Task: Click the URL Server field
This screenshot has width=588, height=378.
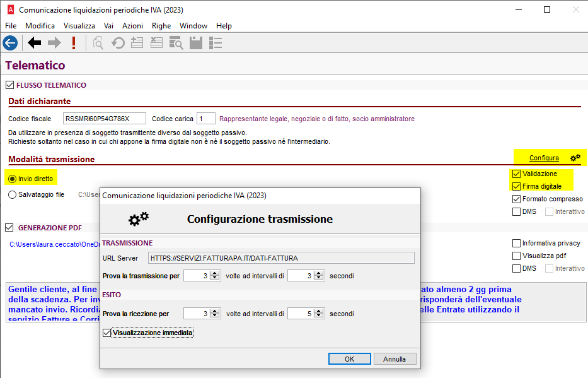Action: click(x=281, y=258)
